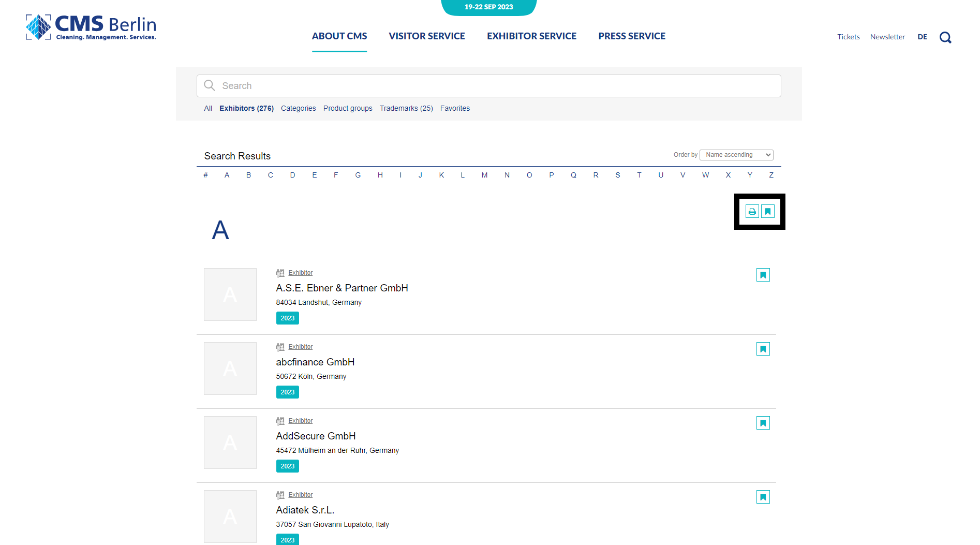Jump to letter C in index
This screenshot has height=545, width=980.
[x=271, y=175]
